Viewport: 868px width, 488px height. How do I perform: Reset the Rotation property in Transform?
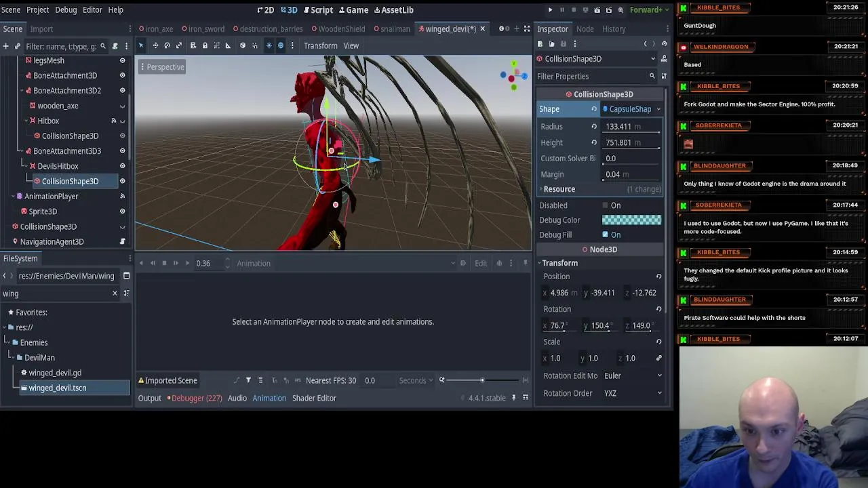[658, 309]
